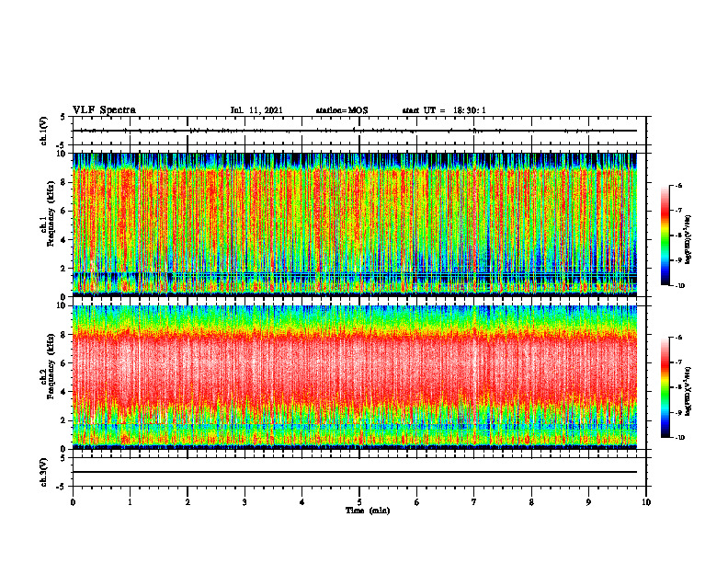Click the -6 label on ch.1 colorbar
Image resolution: width=728 pixels, height=563 pixels.
(678, 185)
